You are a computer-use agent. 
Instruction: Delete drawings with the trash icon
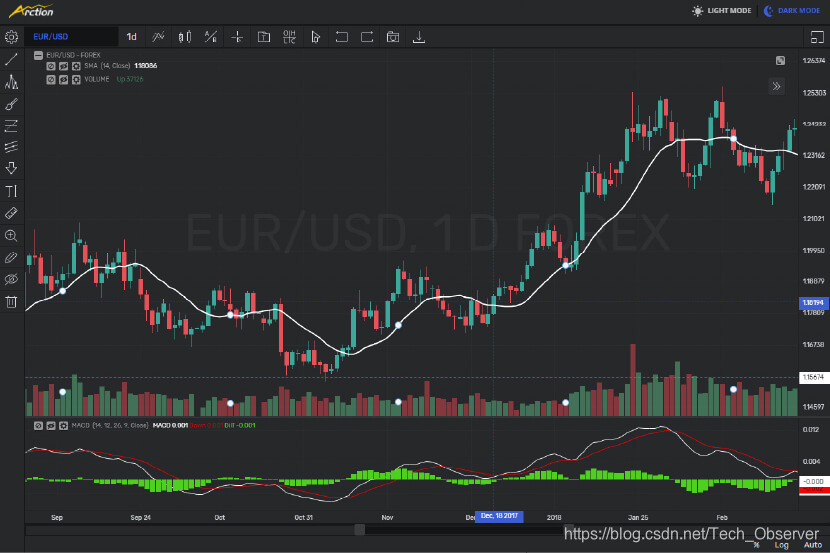point(11,302)
